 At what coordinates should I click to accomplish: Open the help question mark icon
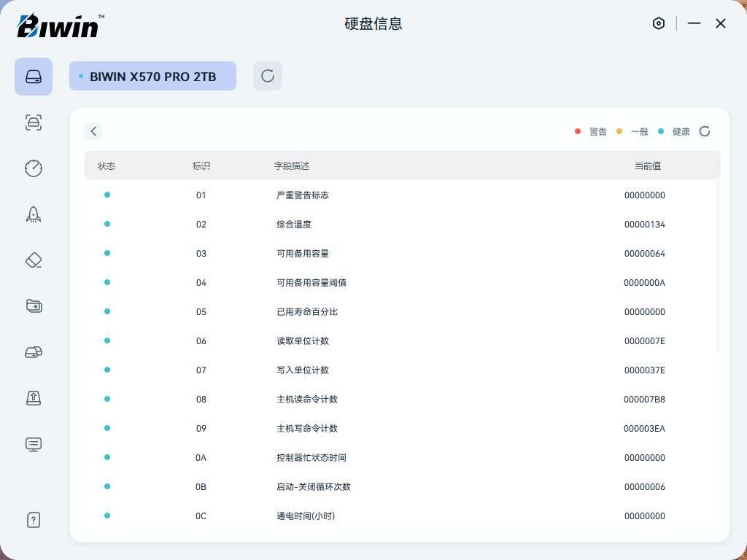[34, 520]
